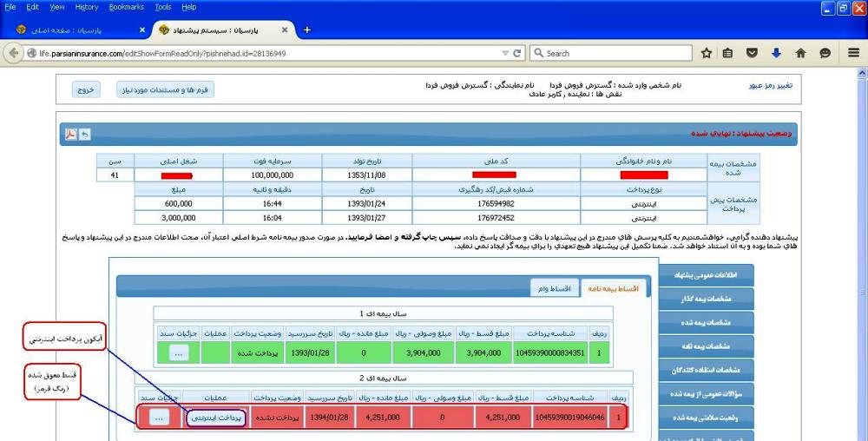Click the browser Search field
Viewport: 868px width, 441px height.
click(x=612, y=53)
